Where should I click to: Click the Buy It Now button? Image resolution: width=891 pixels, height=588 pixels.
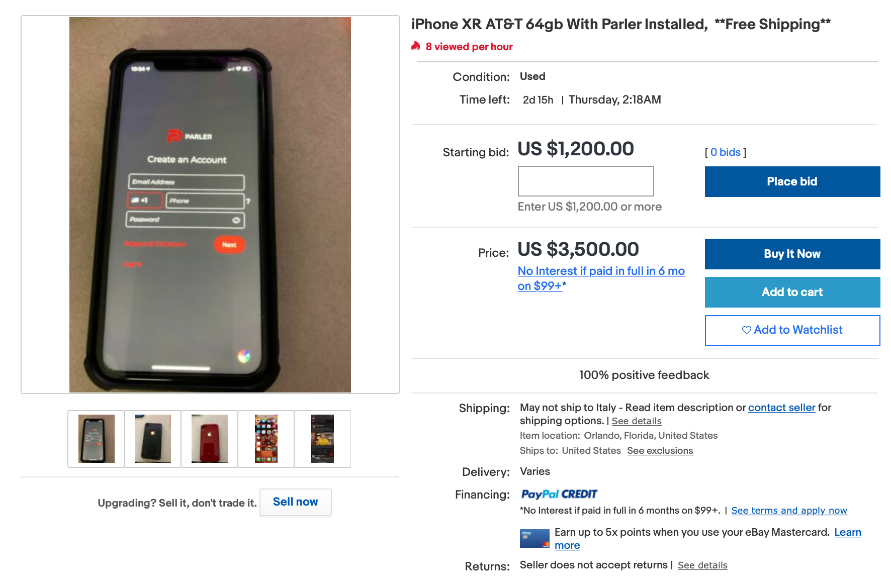coord(792,254)
